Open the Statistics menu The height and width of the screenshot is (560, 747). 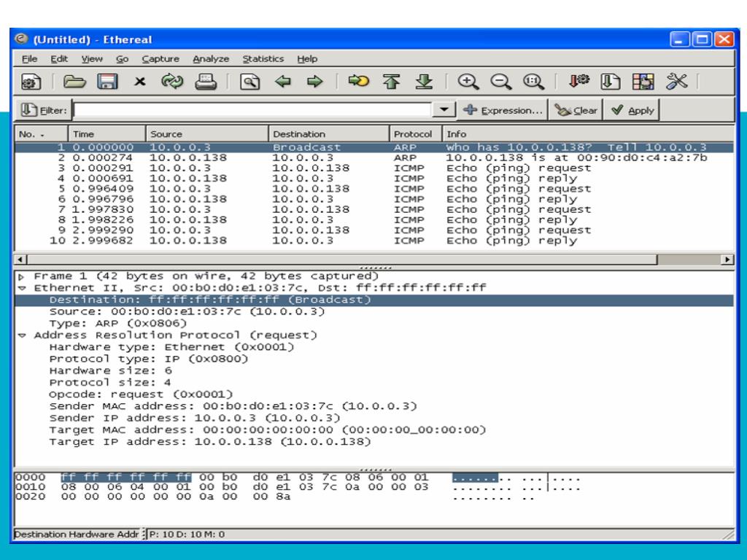263,58
